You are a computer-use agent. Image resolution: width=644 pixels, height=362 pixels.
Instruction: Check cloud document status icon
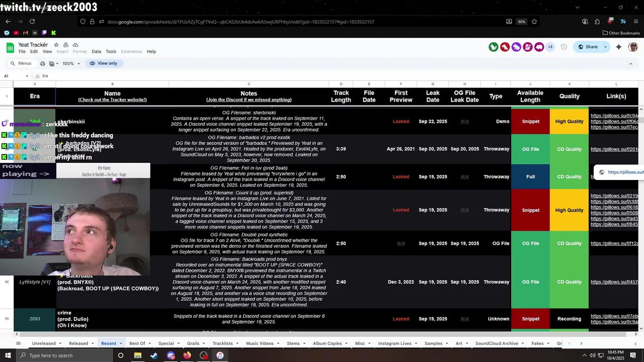click(x=75, y=45)
